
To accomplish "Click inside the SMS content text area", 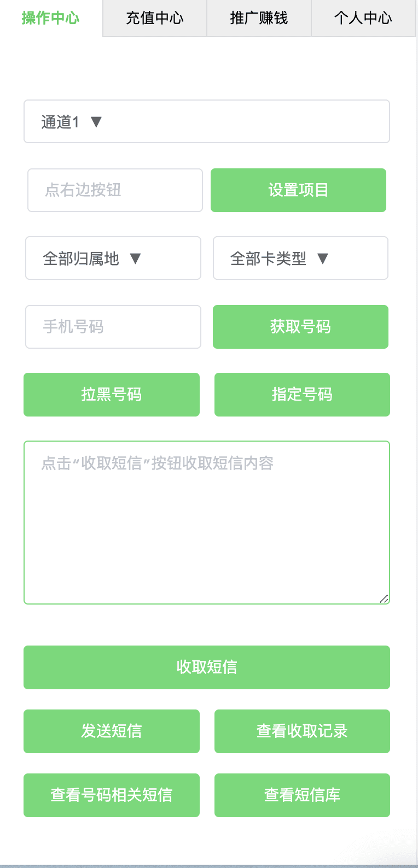I will 207,523.
